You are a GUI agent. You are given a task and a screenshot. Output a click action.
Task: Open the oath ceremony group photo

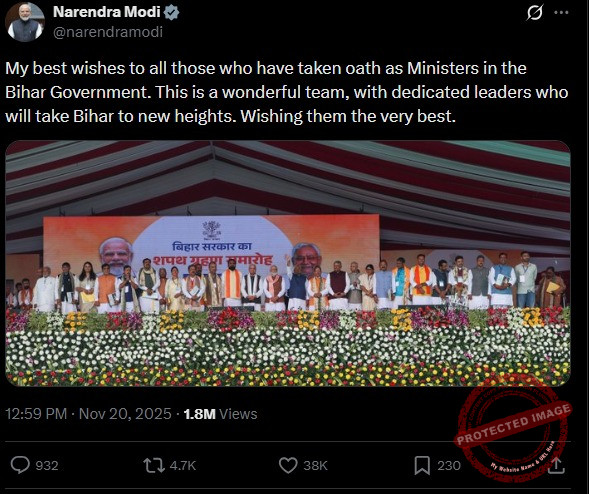point(288,263)
